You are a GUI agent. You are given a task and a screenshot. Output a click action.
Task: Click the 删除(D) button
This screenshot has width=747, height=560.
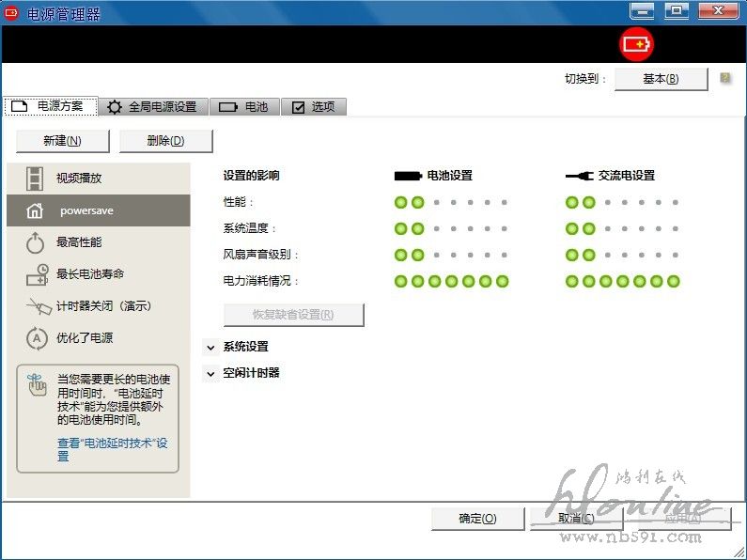coord(165,141)
